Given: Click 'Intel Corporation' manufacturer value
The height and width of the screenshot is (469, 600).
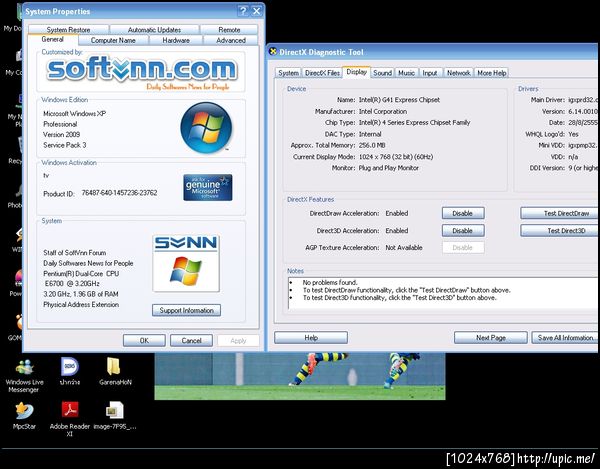Looking at the screenshot, I should coord(383,111).
